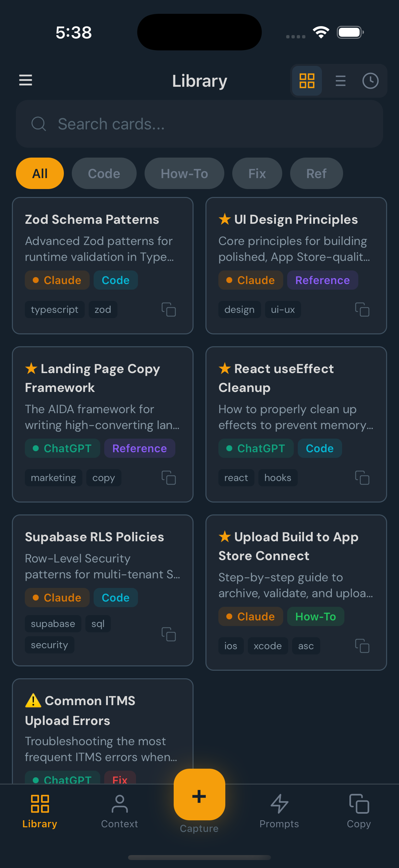Image resolution: width=399 pixels, height=868 pixels.
Task: Open the Prompts tab
Action: coord(279,811)
